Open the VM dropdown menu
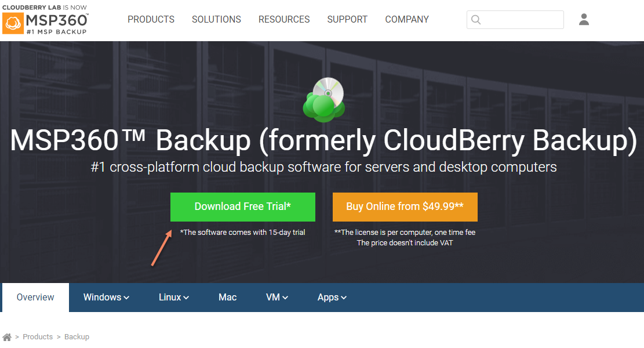The width and height of the screenshot is (644, 348). click(x=277, y=298)
